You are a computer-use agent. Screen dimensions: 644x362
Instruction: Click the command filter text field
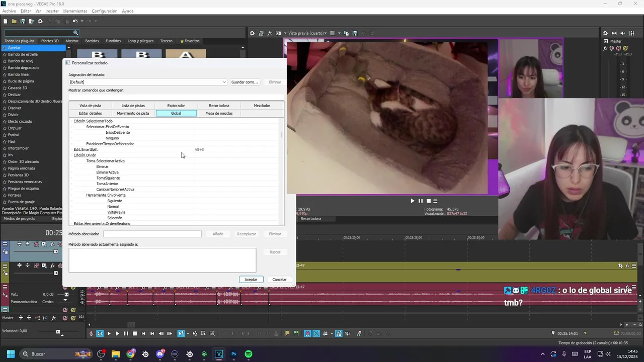pos(176,96)
